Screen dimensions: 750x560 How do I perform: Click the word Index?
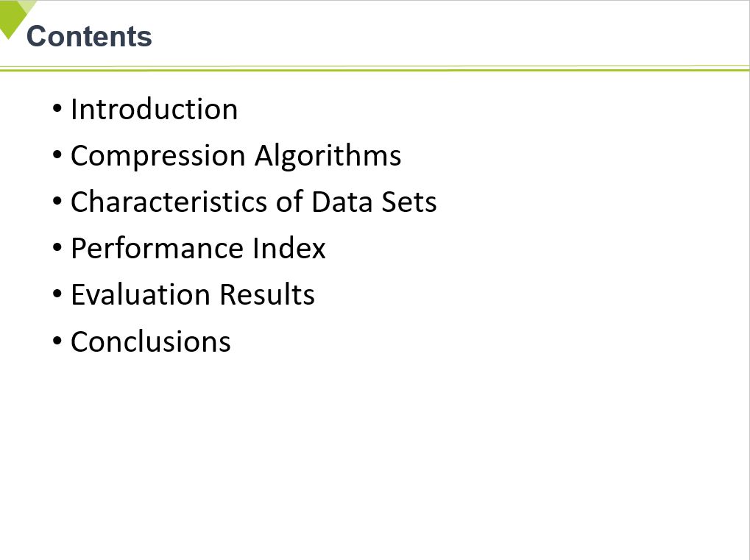pos(289,248)
